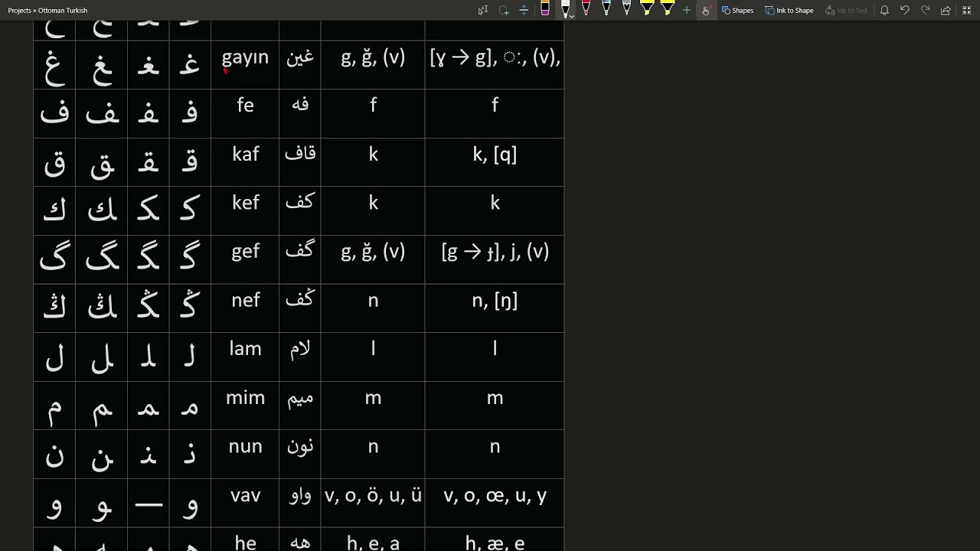Enable Ink to Shape
The height and width of the screenshot is (551, 980).
click(789, 10)
